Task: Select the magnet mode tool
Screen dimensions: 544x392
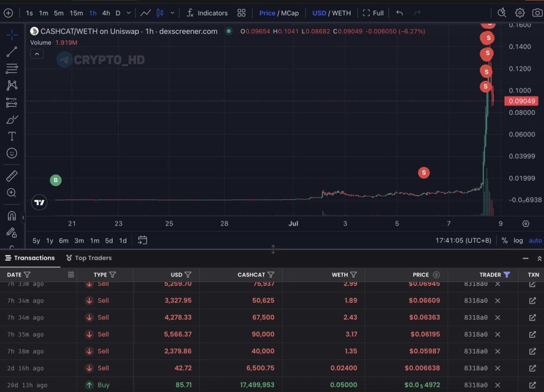Action: 12,216
